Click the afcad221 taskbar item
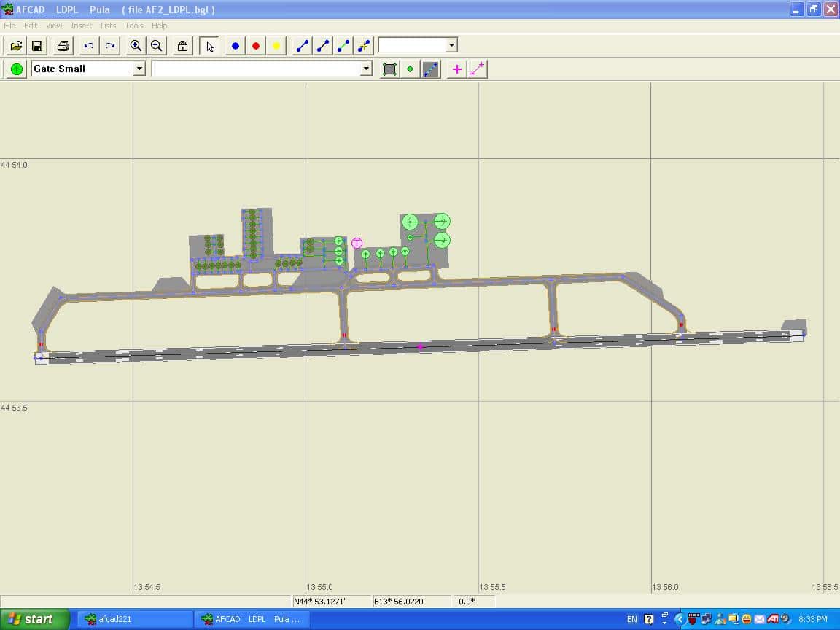Image resolution: width=840 pixels, height=630 pixels. pos(135,618)
